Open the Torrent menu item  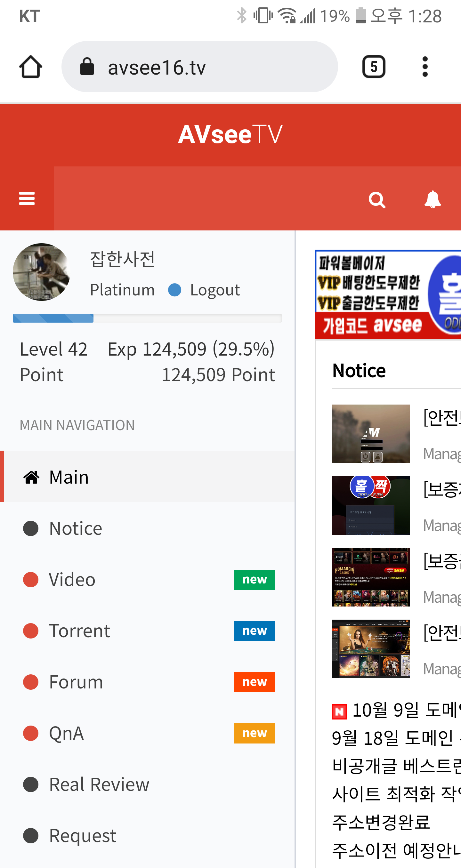[148, 631]
